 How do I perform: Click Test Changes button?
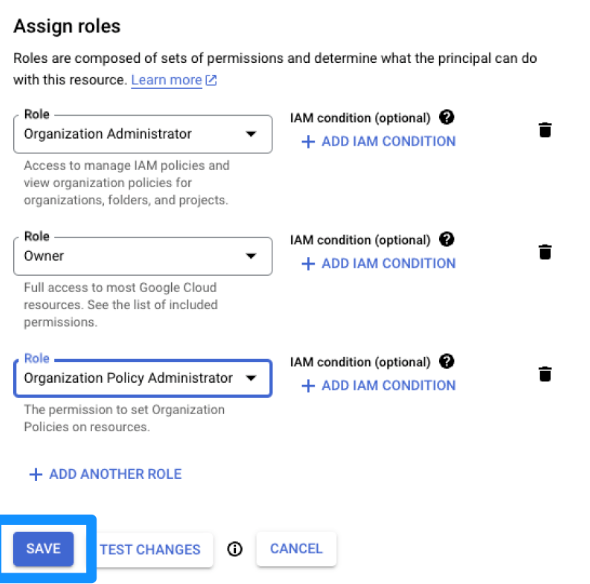coord(150,549)
